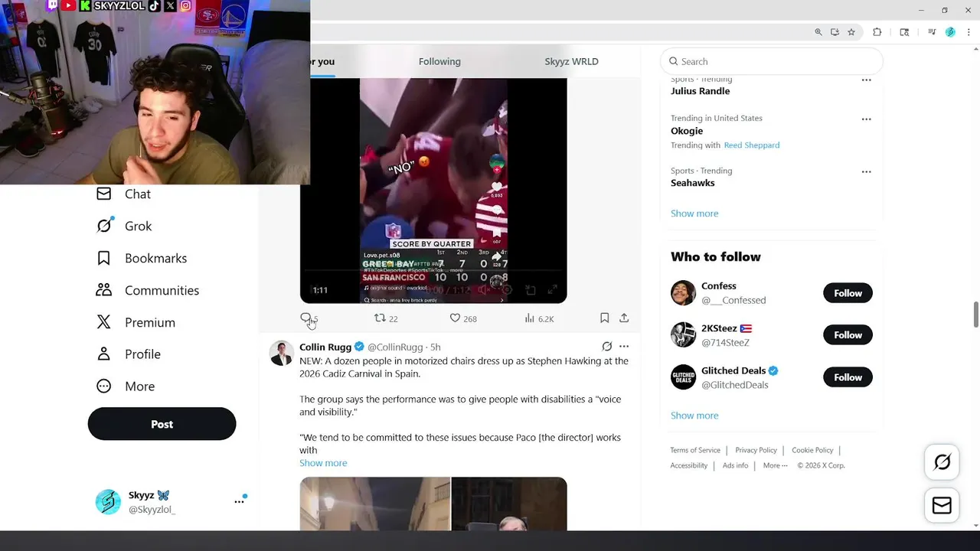
Task: Open floating Messages envelope button
Action: [x=942, y=505]
